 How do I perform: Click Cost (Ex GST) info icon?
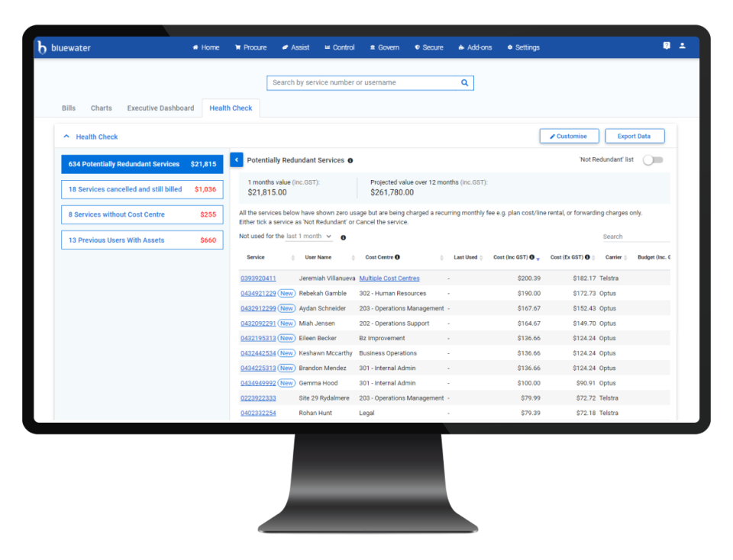click(x=588, y=257)
